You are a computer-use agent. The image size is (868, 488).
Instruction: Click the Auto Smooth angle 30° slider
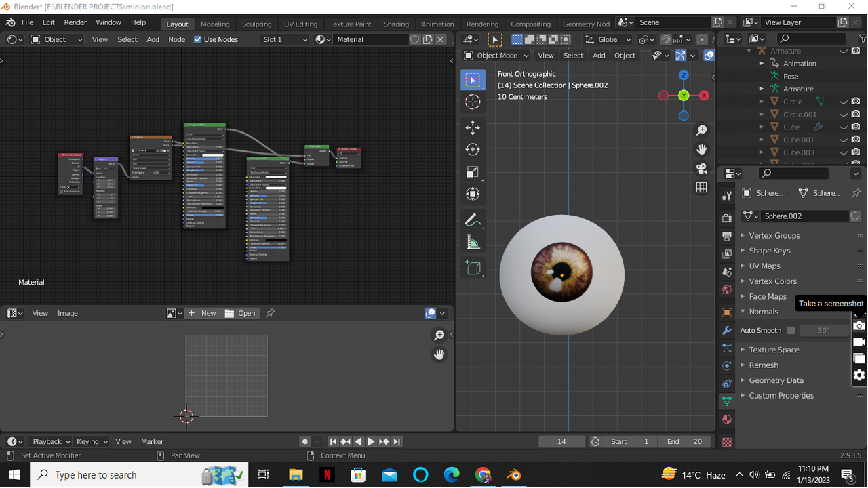pos(823,330)
